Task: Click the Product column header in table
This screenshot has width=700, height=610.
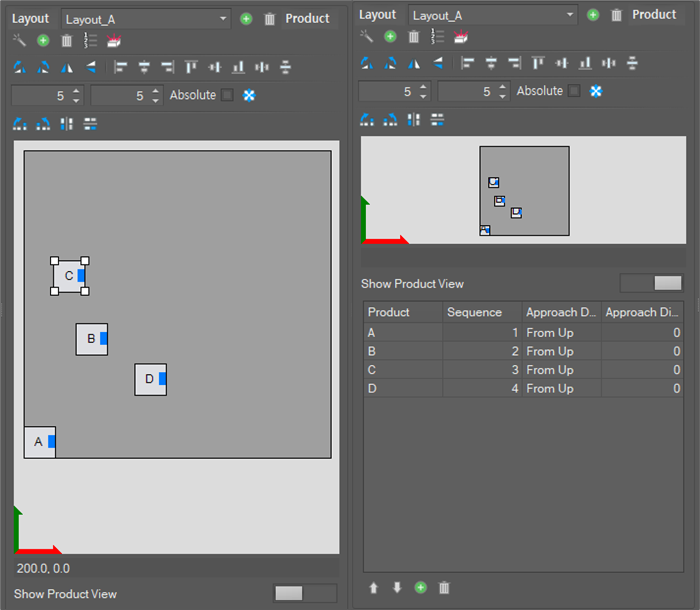Action: 402,312
